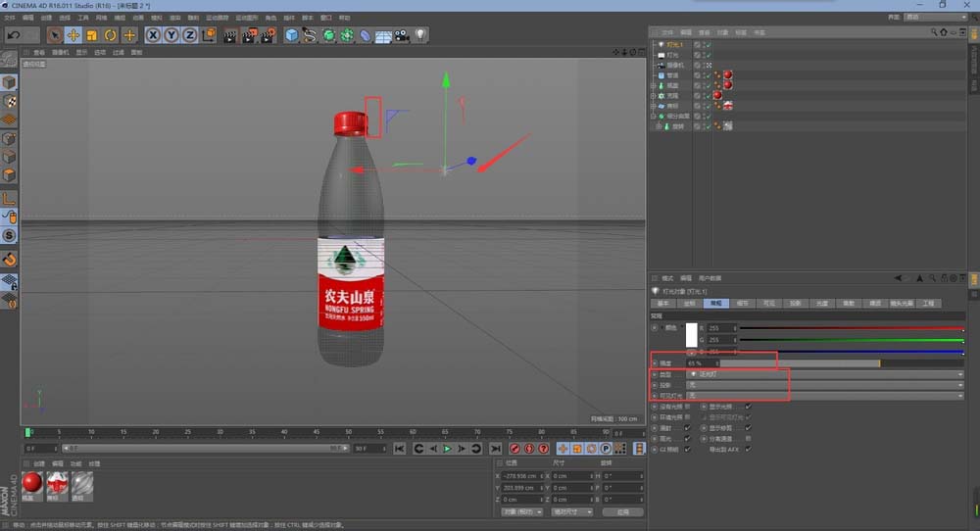Select the red ball material thumbnail
Image resolution: width=980 pixels, height=531 pixels.
32,482
